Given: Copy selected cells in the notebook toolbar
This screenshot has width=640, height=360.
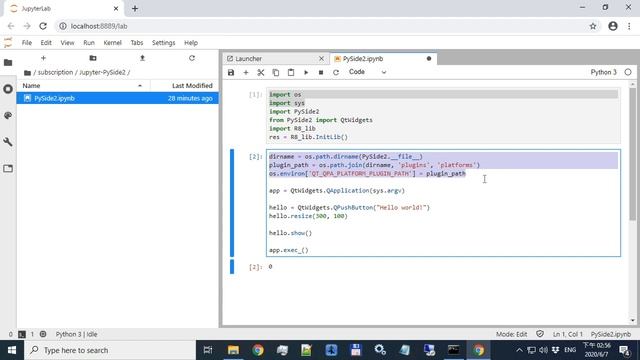Looking at the screenshot, I should pyautogui.click(x=276, y=72).
